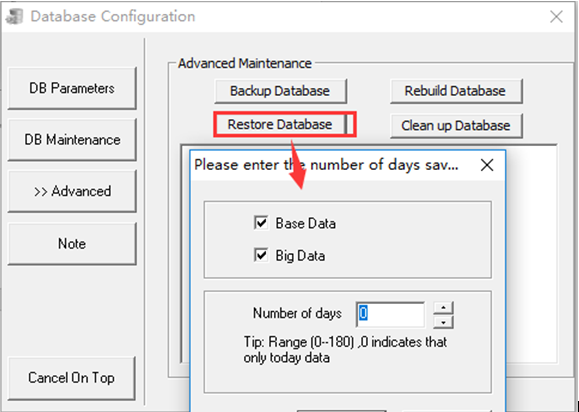The image size is (579, 412).
Task: Click the Backup Database button
Action: coord(280,91)
